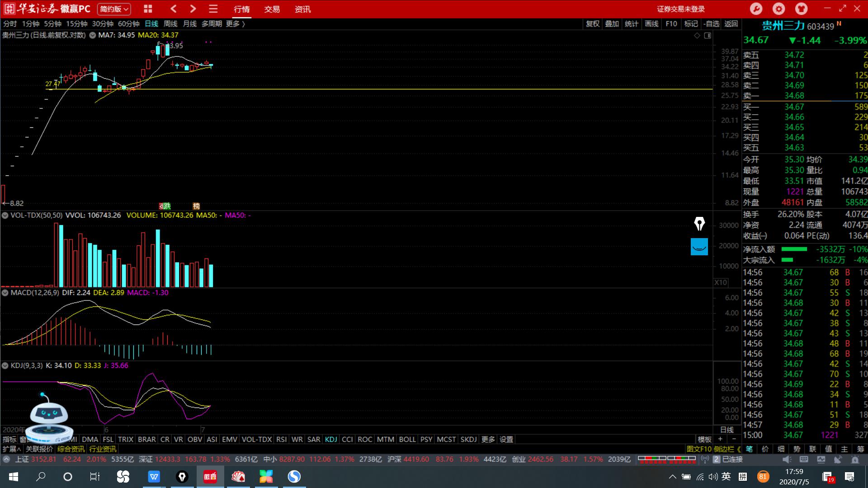Mute sound via status bar speaker icon
The width and height of the screenshot is (868, 488).
787,460
